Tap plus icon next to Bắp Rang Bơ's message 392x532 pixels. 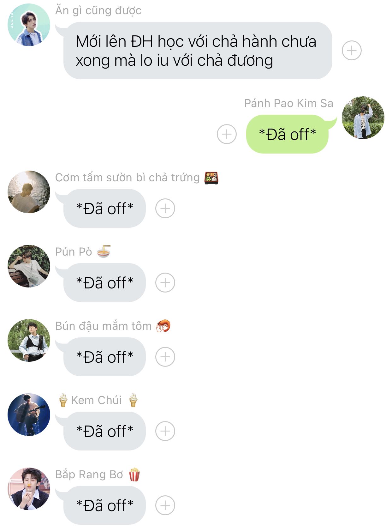[165, 505]
